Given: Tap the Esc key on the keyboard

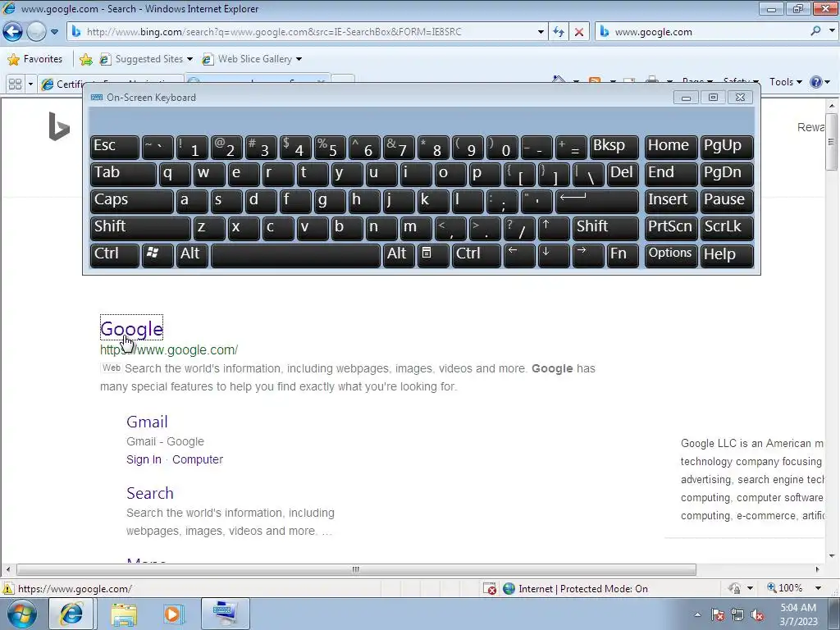Looking at the screenshot, I should point(115,147).
